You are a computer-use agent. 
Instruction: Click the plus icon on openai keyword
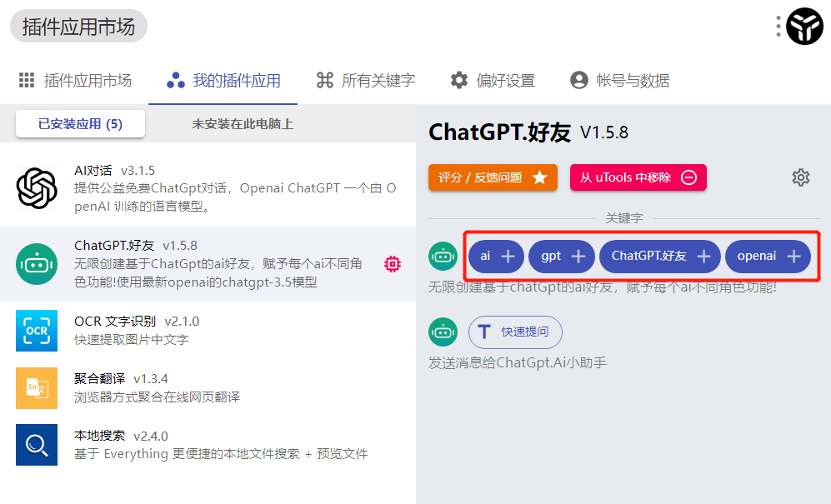point(793,257)
